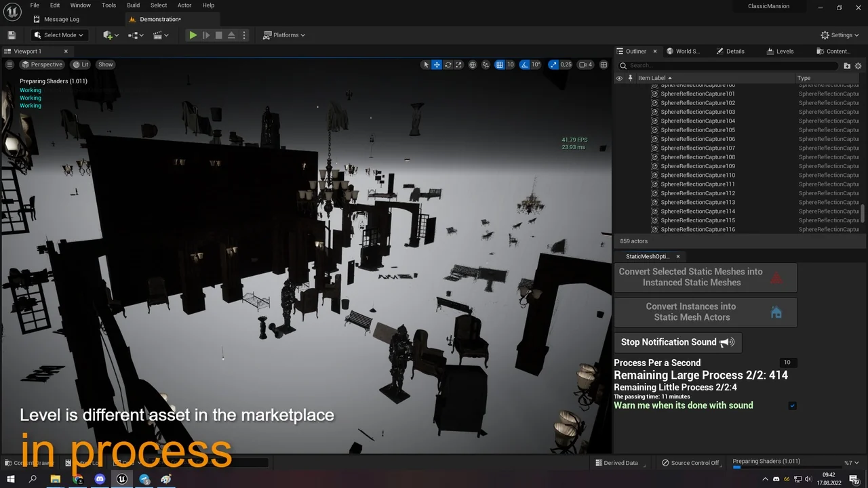Open the Create Actor menu in toolbar

[x=109, y=35]
